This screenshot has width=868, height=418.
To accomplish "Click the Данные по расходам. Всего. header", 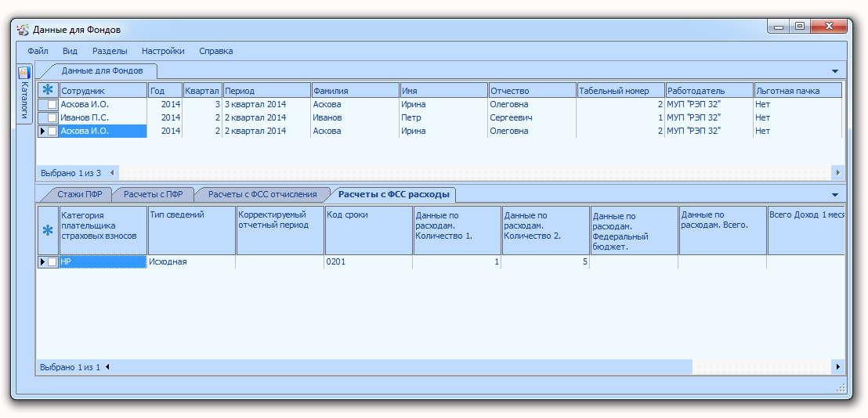I will pyautogui.click(x=723, y=231).
